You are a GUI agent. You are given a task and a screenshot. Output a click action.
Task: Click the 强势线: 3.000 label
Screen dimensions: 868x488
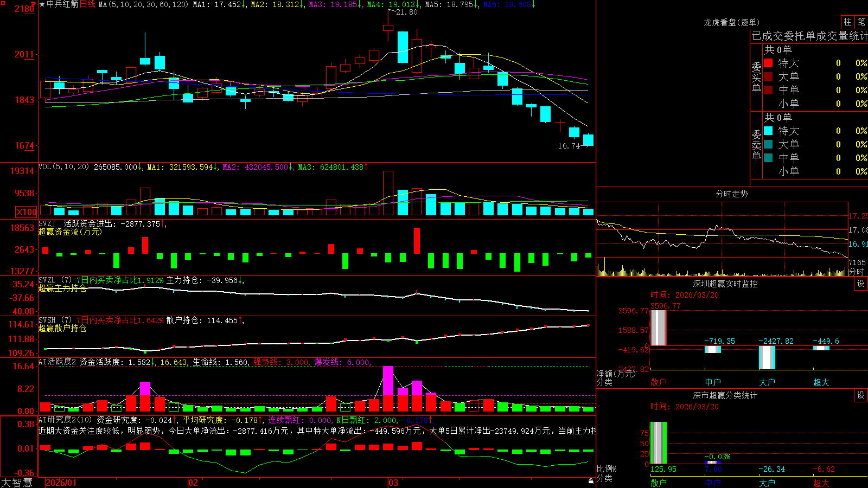[282, 362]
